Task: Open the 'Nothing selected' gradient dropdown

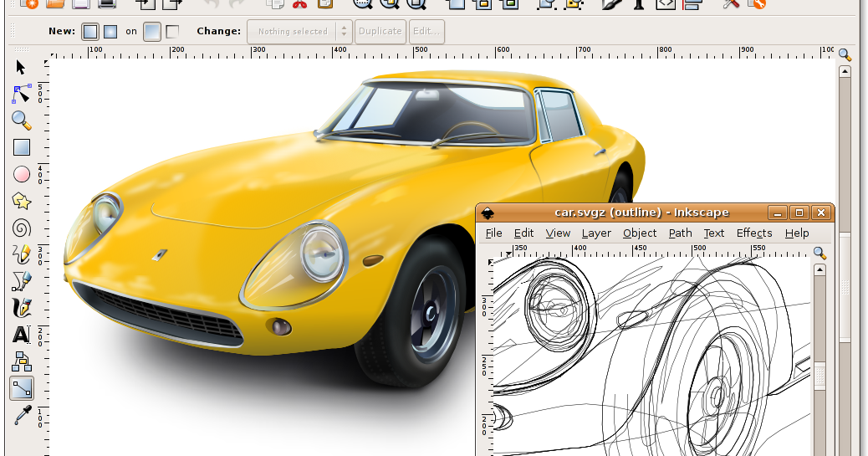Action: (299, 32)
